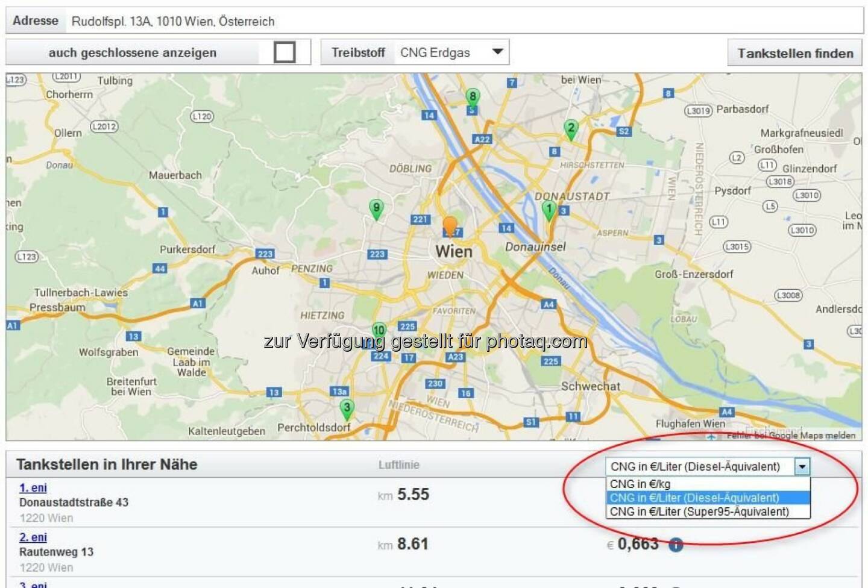Open the '1. eni' station link
This screenshot has height=588, width=868.
click(x=33, y=488)
